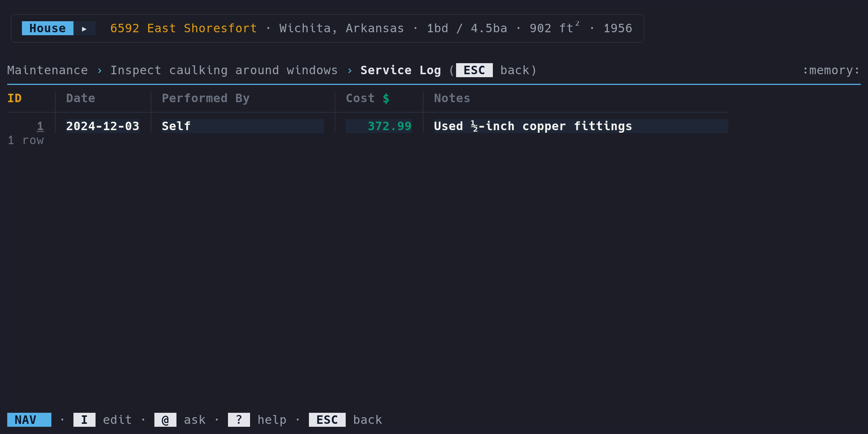Sort by the Date column header
This screenshot has width=868, height=434.
pos(80,98)
